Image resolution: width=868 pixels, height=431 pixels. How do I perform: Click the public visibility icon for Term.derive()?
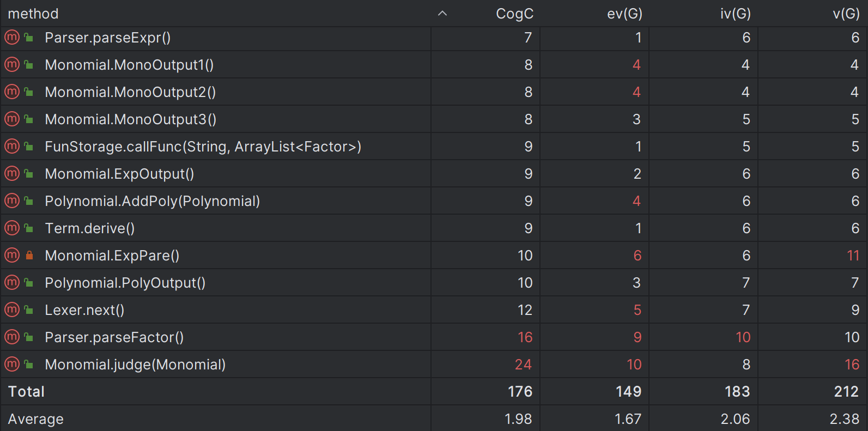(29, 228)
